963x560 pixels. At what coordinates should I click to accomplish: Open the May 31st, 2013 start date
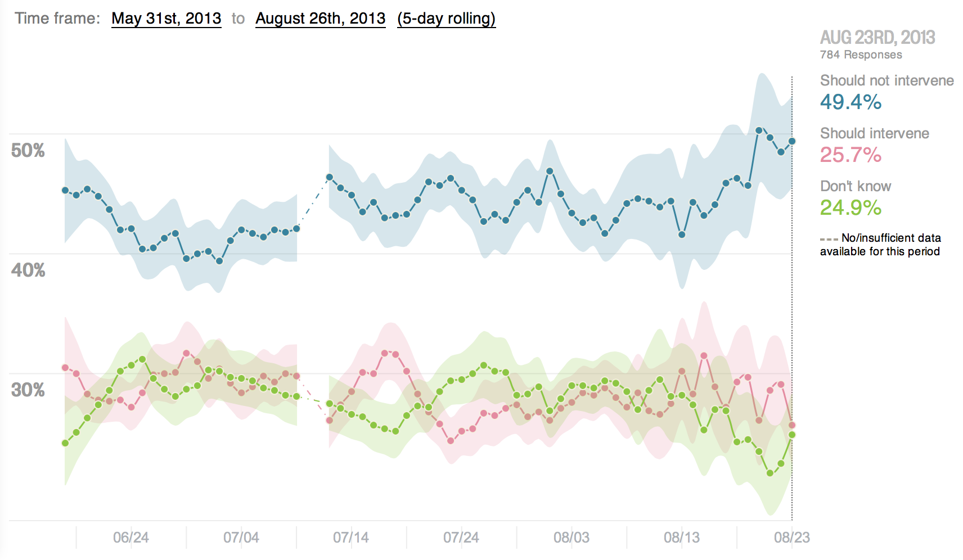click(166, 19)
